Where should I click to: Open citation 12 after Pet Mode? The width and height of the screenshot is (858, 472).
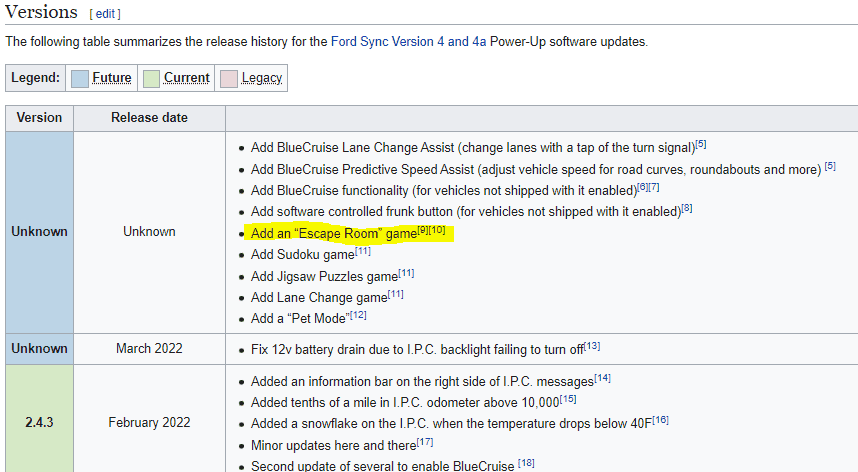tap(358, 316)
